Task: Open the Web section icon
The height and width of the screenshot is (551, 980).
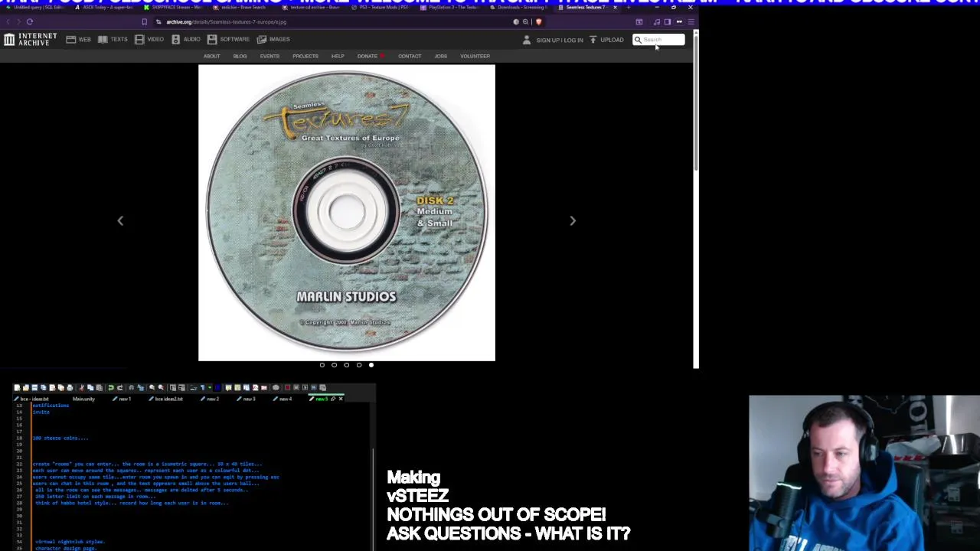Action: point(70,39)
